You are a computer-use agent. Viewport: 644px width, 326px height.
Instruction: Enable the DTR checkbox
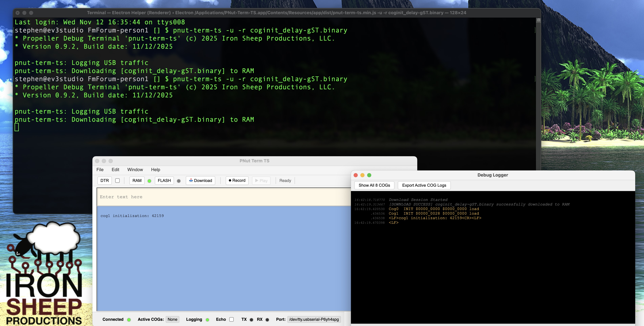point(117,180)
